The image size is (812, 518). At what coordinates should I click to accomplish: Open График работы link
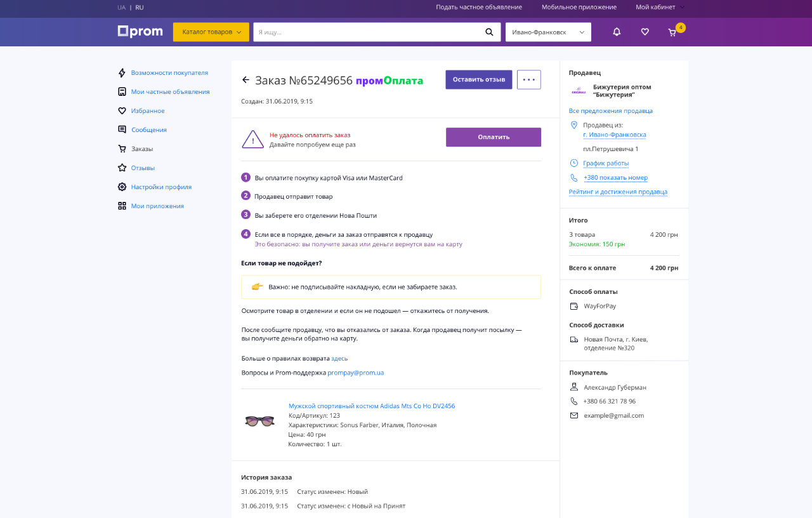click(606, 163)
